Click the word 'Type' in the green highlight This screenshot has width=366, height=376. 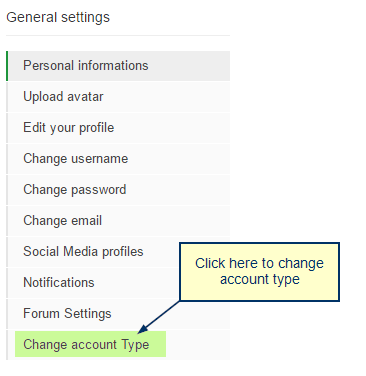pyautogui.click(x=135, y=345)
